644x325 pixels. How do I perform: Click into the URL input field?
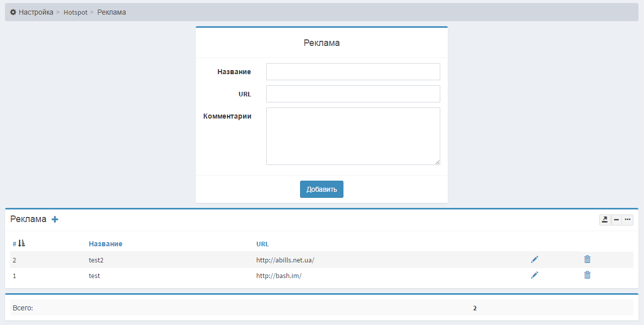pyautogui.click(x=353, y=94)
